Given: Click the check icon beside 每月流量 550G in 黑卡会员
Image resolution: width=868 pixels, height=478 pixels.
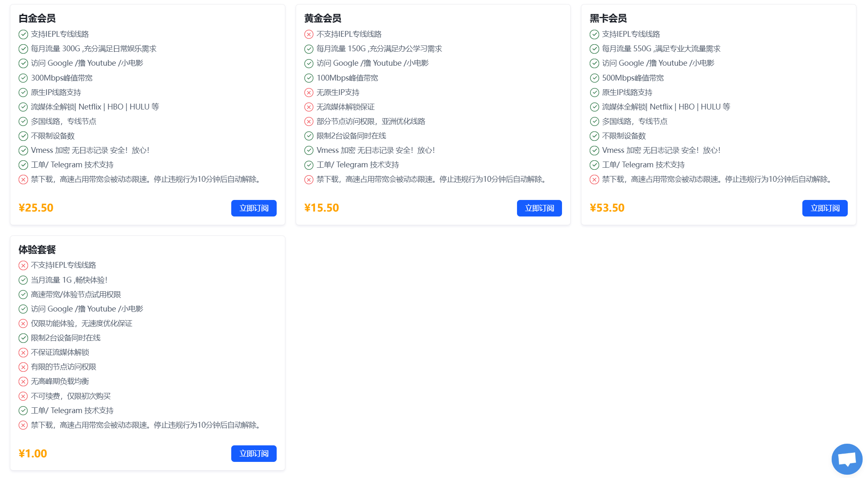Looking at the screenshot, I should (595, 49).
